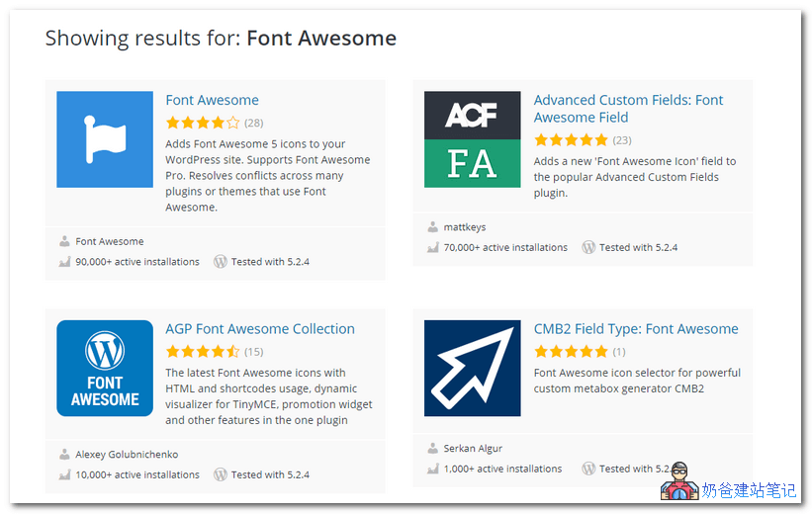Click the author name Alexey Golubnichenko
Image resolution: width=812 pixels, height=514 pixels.
tap(127, 455)
